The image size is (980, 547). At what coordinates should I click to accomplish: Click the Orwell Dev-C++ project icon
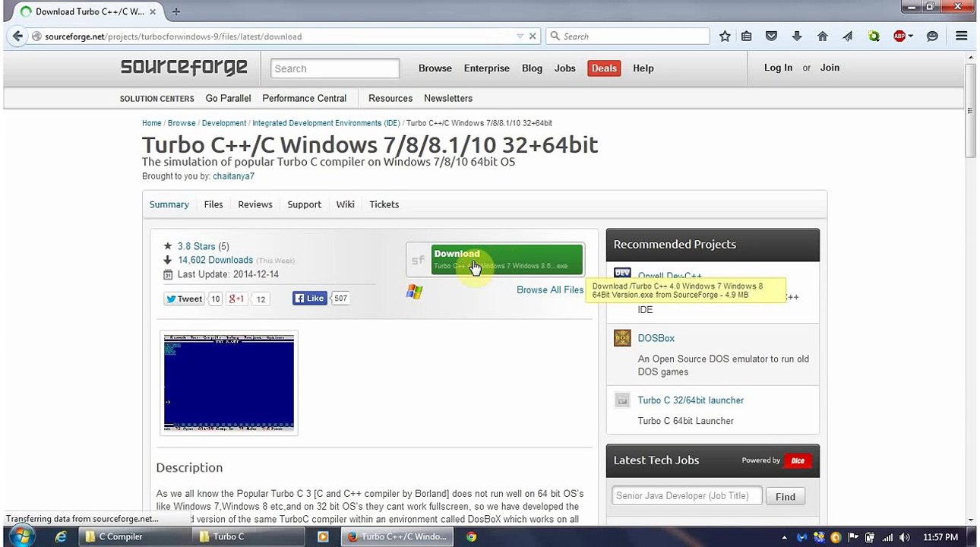pyautogui.click(x=622, y=272)
